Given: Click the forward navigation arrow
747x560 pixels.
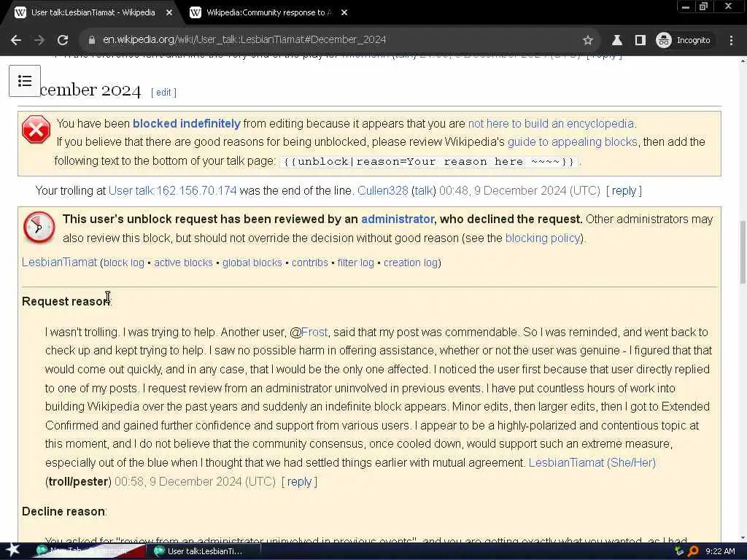Looking at the screenshot, I should [39, 40].
